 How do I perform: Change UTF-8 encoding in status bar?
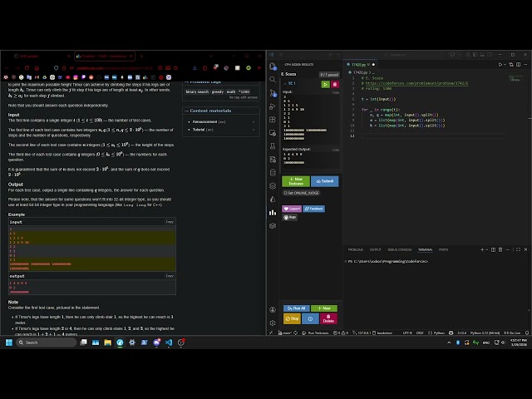pyautogui.click(x=407, y=332)
